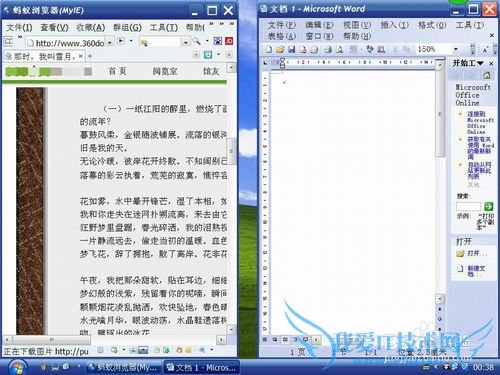The width and height of the screenshot is (500, 375).
Task: Click the zoom magnifier icon in MyIE status bar
Action: (202, 350)
